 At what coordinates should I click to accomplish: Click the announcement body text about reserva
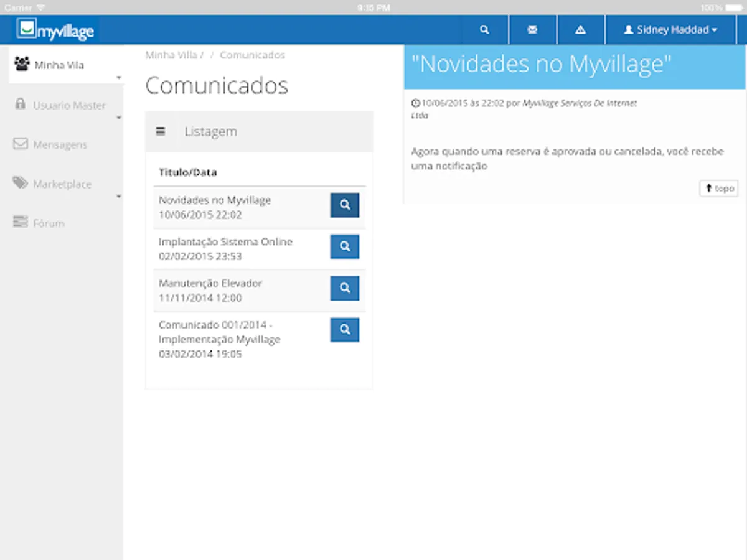[x=568, y=159]
